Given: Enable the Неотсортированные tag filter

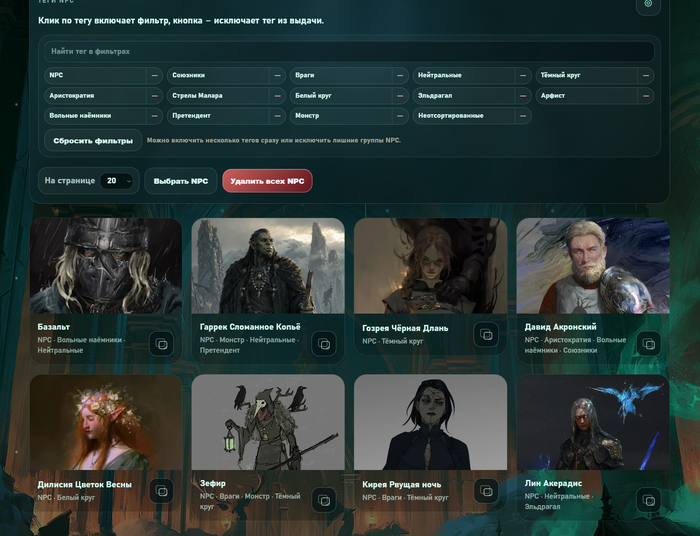Looking at the screenshot, I should click(463, 116).
